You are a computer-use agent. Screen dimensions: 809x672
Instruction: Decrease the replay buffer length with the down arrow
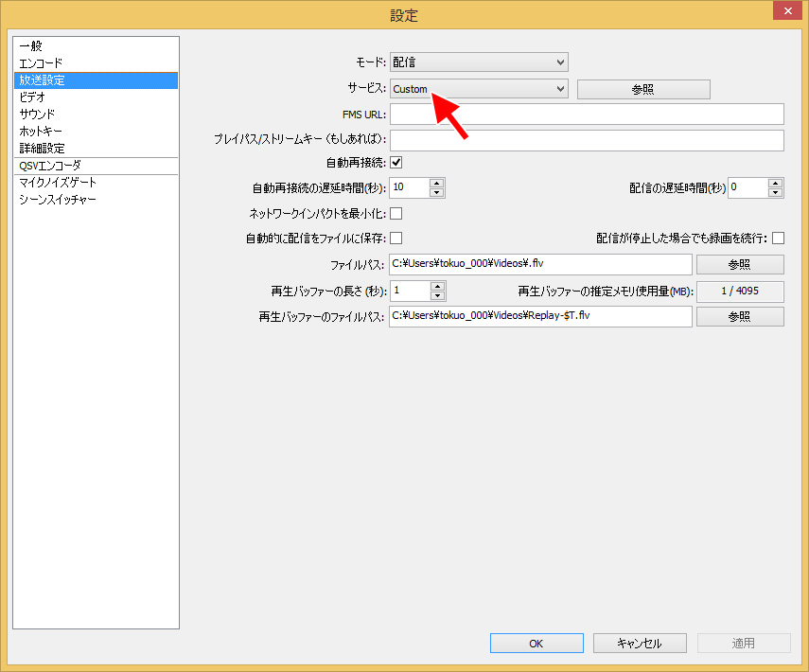[437, 295]
